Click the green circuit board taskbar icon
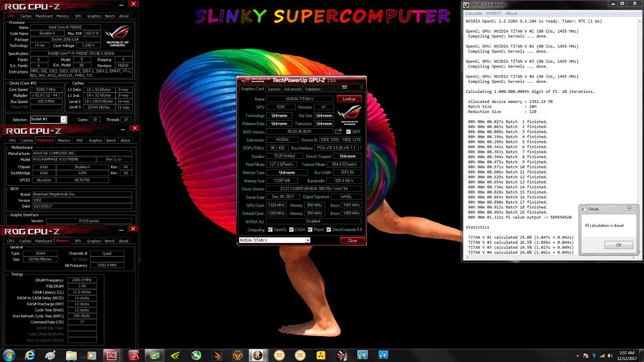 tap(155, 355)
